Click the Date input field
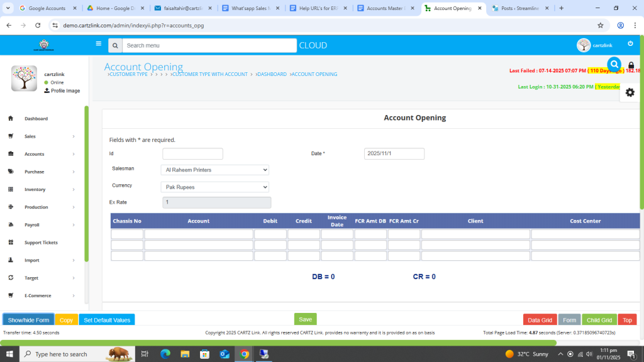Image resolution: width=644 pixels, height=362 pixels. point(394,153)
